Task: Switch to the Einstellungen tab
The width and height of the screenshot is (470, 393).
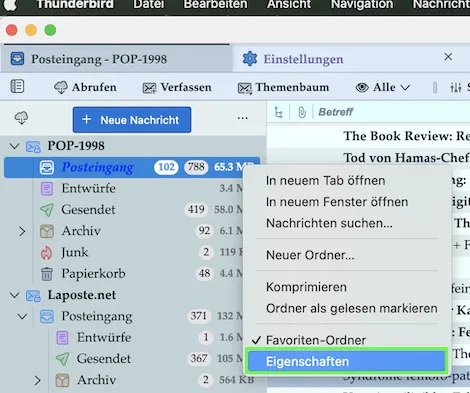Action: [303, 59]
